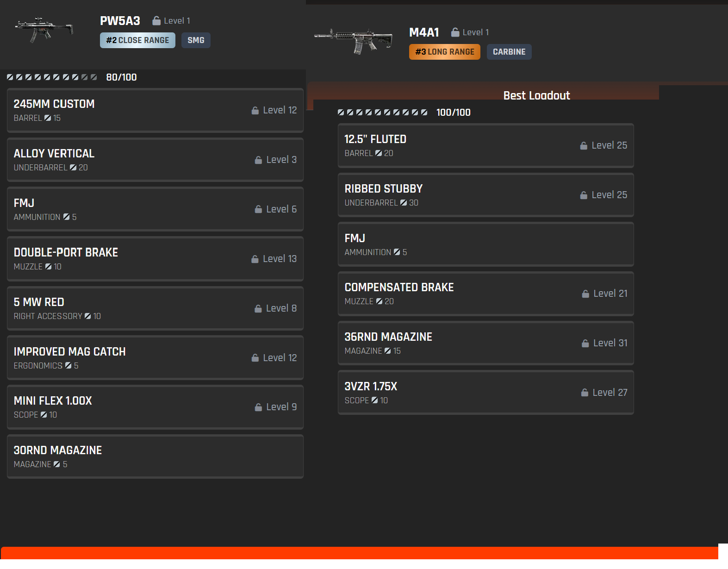Click the PW5A3 weapon title
This screenshot has height=569, width=728.
[120, 21]
